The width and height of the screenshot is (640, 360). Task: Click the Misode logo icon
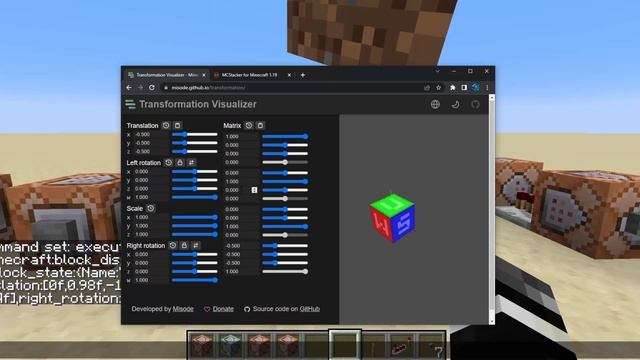point(130,104)
